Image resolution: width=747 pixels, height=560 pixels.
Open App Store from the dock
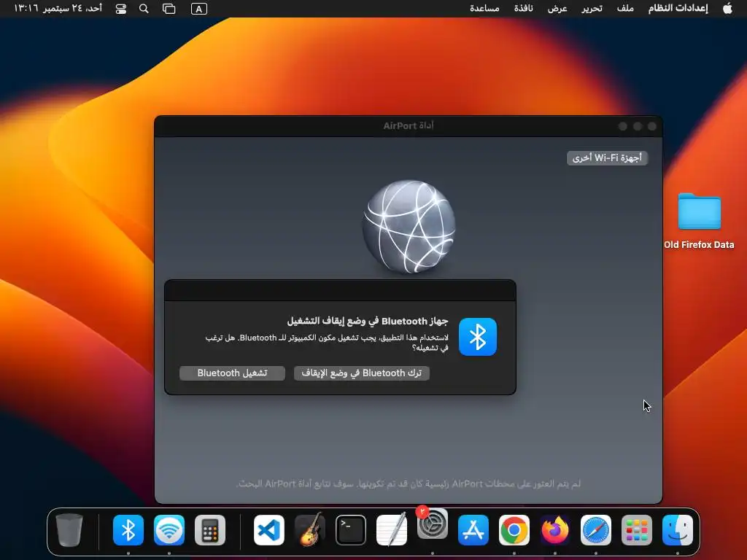tap(473, 530)
